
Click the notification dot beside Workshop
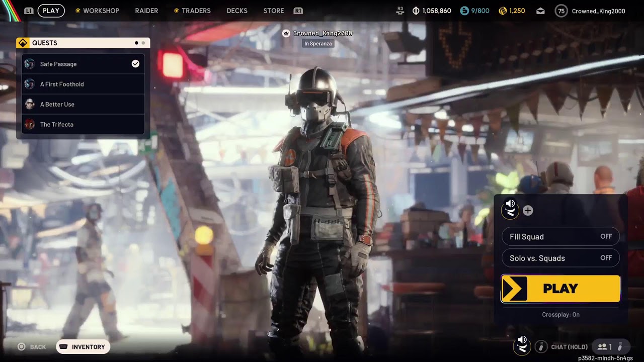point(77,11)
